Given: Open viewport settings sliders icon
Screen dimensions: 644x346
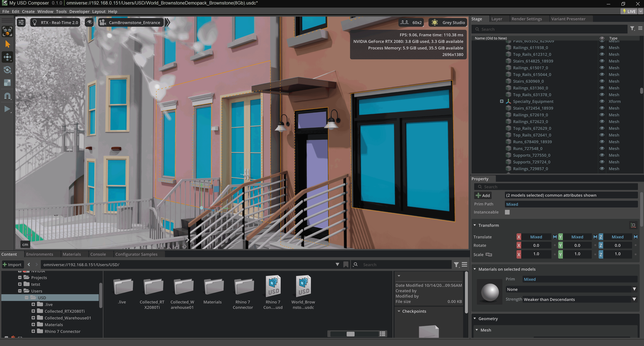Looking at the screenshot, I should tap(21, 23).
